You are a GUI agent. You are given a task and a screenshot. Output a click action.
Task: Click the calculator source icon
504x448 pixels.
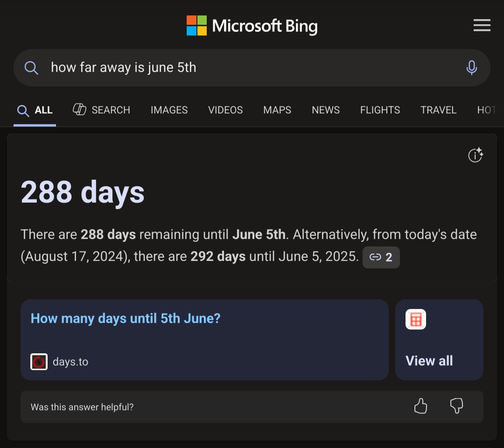click(x=416, y=320)
